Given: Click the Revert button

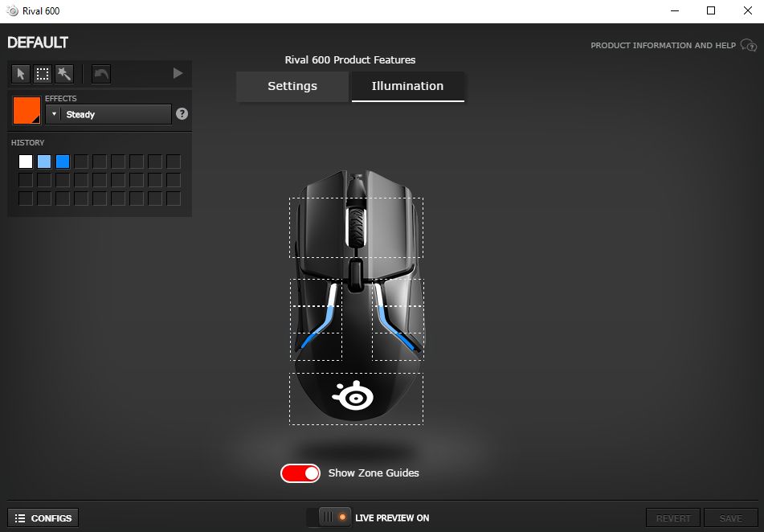Looking at the screenshot, I should pyautogui.click(x=673, y=518).
